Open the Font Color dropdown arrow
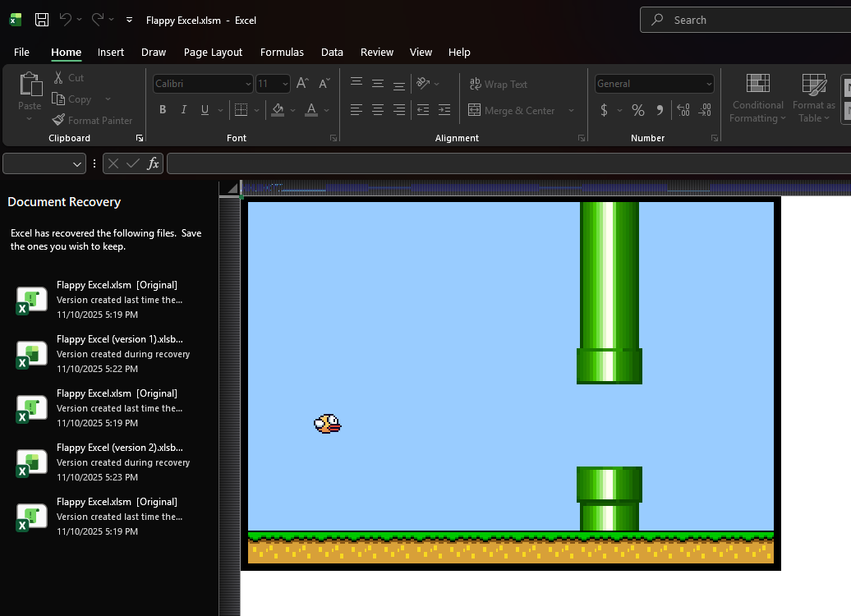Screen dimensions: 851x616 click(x=327, y=110)
